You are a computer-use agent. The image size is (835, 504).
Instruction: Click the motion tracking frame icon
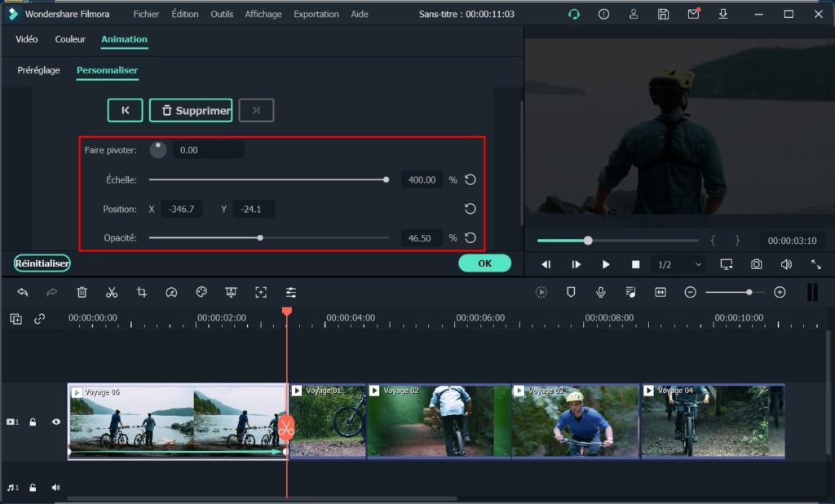(x=260, y=292)
